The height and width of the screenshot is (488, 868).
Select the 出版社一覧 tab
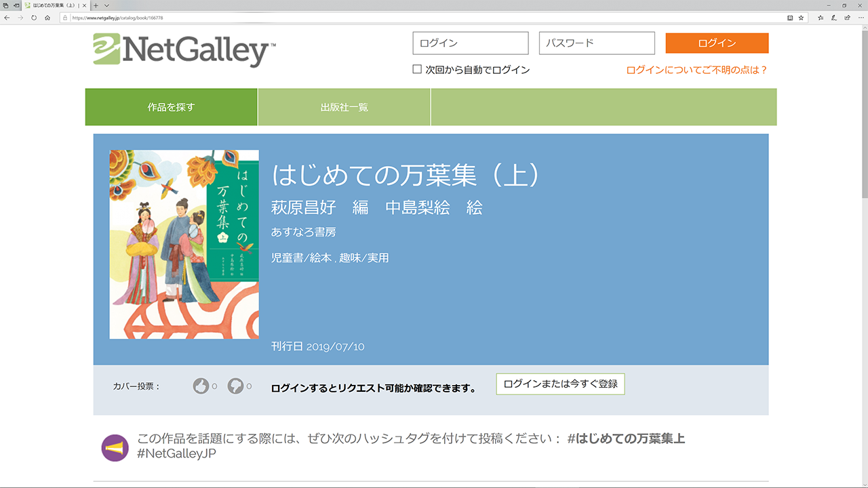(x=344, y=107)
